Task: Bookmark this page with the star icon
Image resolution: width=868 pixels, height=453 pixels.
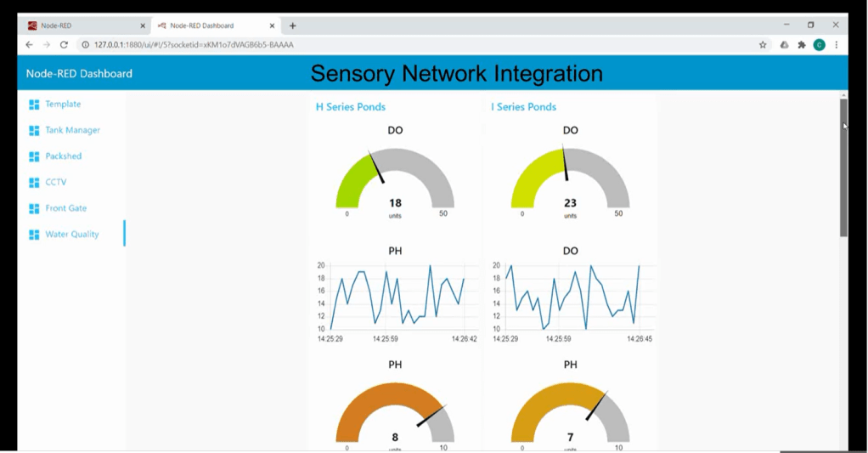Action: (x=763, y=45)
